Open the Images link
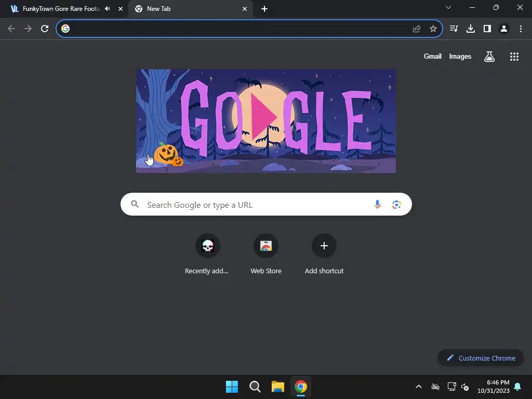 460,56
